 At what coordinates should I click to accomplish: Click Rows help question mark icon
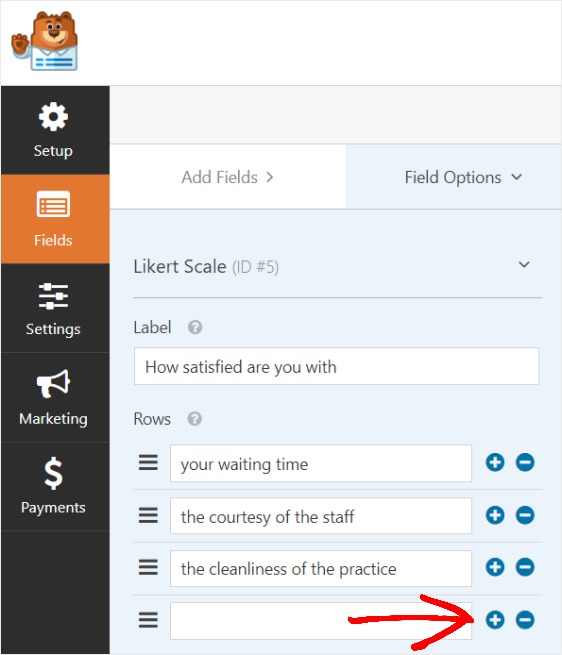[x=195, y=419]
